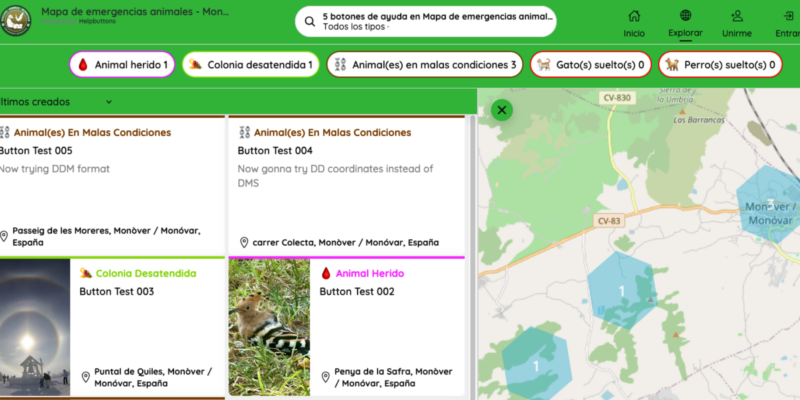The image size is (800, 400).
Task: Click the lower-left map hexagon labeled 1
Action: 536,366
